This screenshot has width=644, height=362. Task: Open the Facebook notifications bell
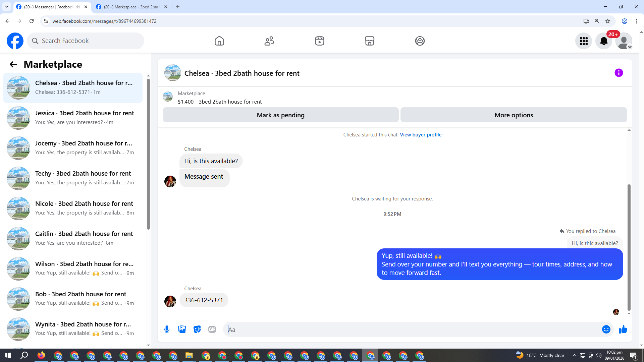pos(603,41)
